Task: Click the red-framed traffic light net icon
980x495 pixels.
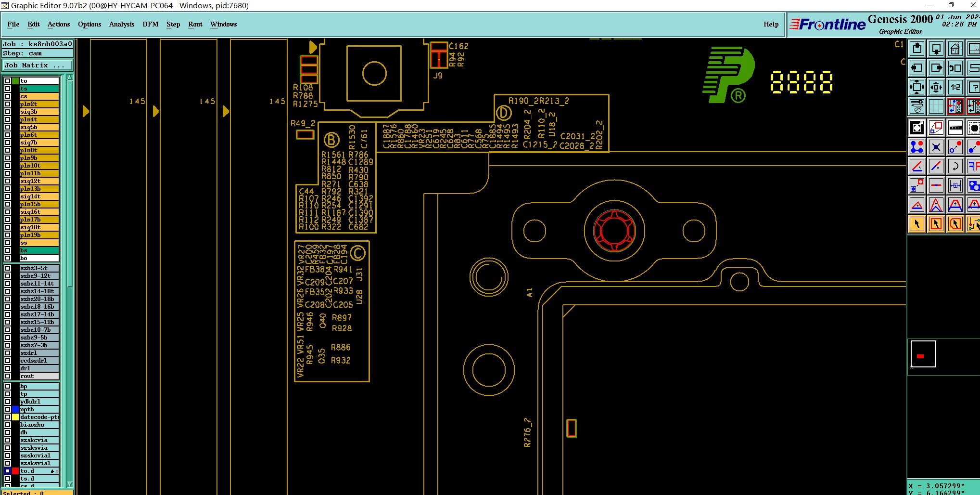Action: [955, 106]
